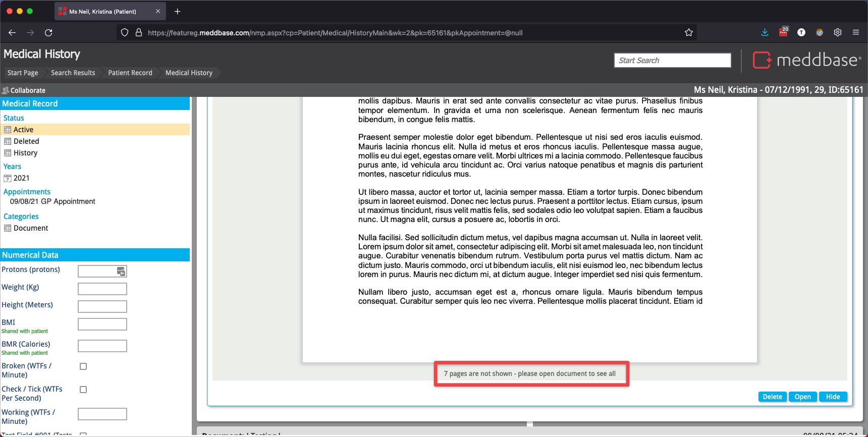The width and height of the screenshot is (868, 437).
Task: Bookmark this page with the star icon
Action: tap(689, 33)
